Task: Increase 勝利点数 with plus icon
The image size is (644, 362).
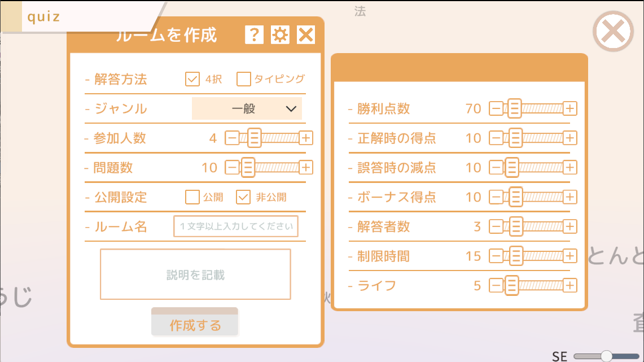Action: [x=570, y=108]
